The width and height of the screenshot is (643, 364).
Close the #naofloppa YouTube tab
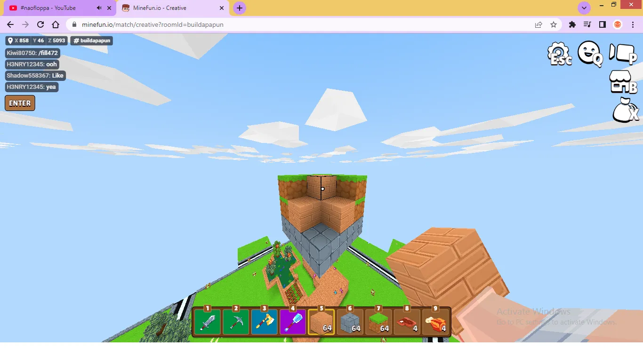109,8
